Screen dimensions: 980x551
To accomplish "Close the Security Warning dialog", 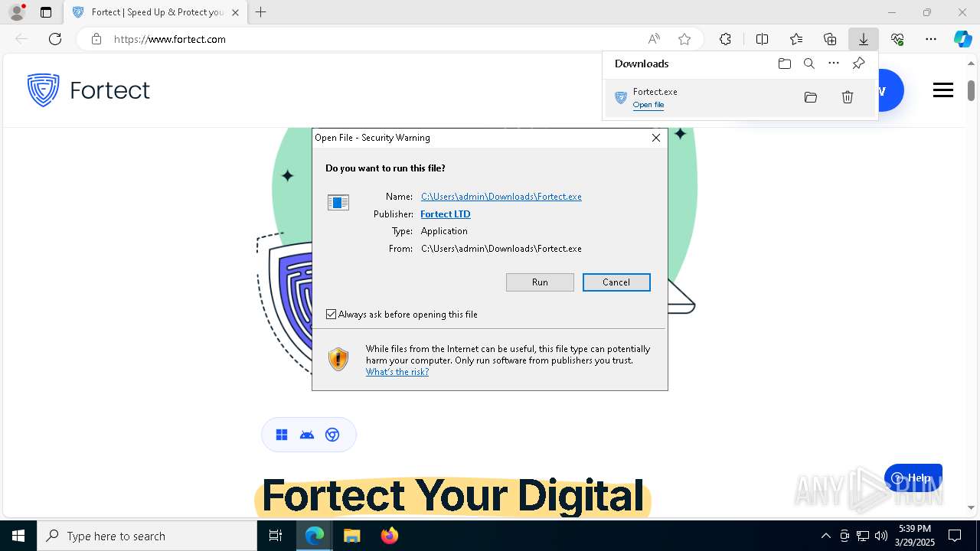I will [x=656, y=138].
